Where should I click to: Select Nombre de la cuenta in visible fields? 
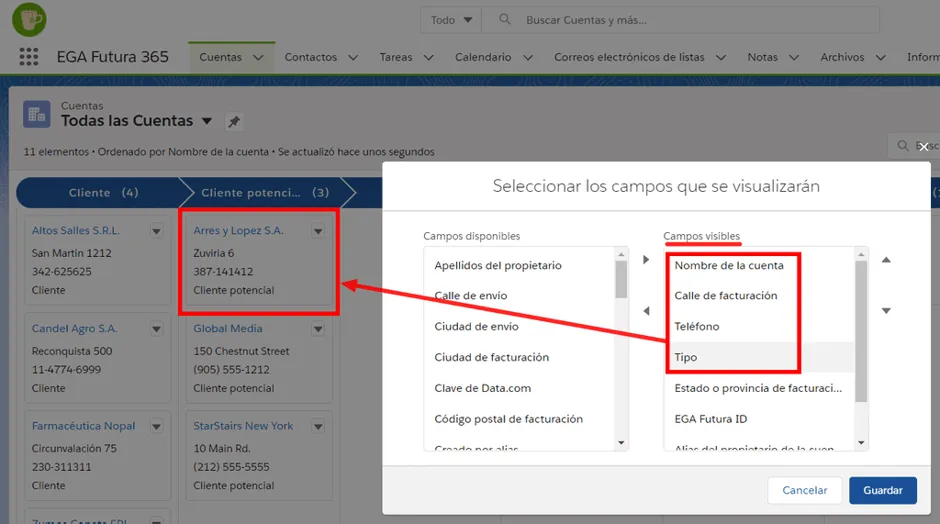click(x=759, y=266)
